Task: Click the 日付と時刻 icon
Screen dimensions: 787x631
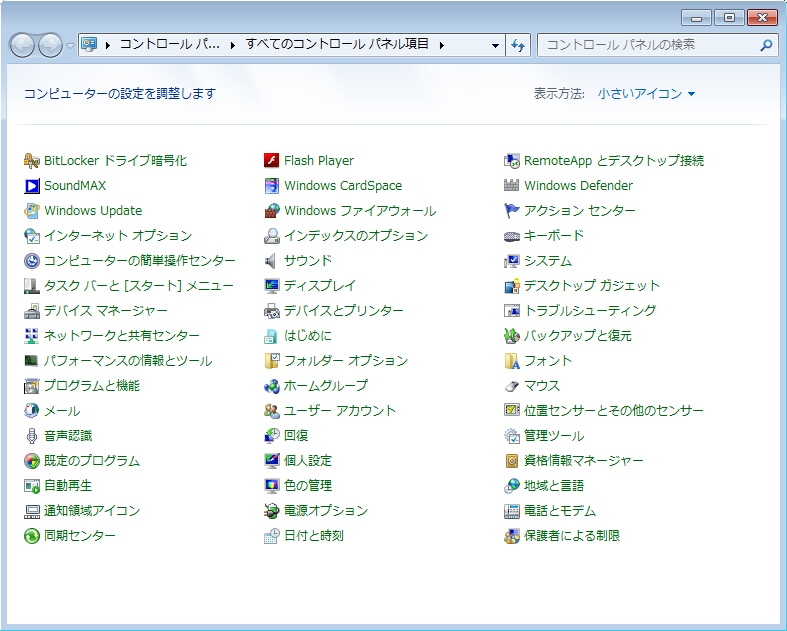Action: pos(271,536)
